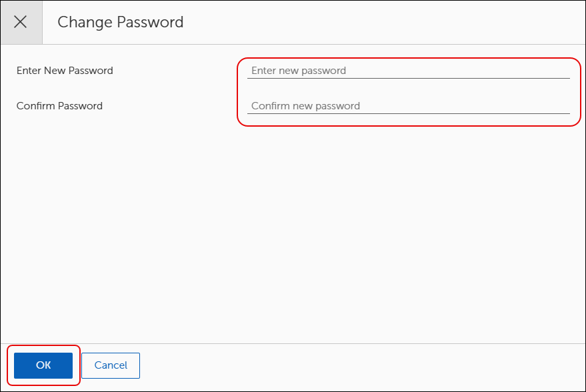586x392 pixels.
Task: Click the Enter new password field
Action: (409, 71)
